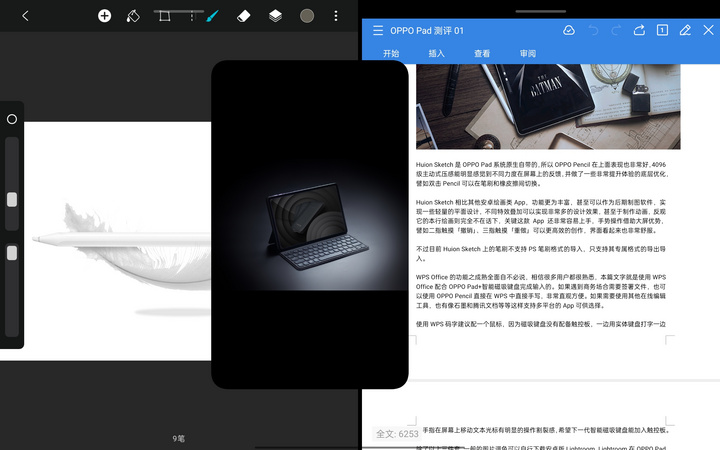Screen dimensions: 720x450
Task: Tap circle icon on left brush panel
Action: click(12, 119)
